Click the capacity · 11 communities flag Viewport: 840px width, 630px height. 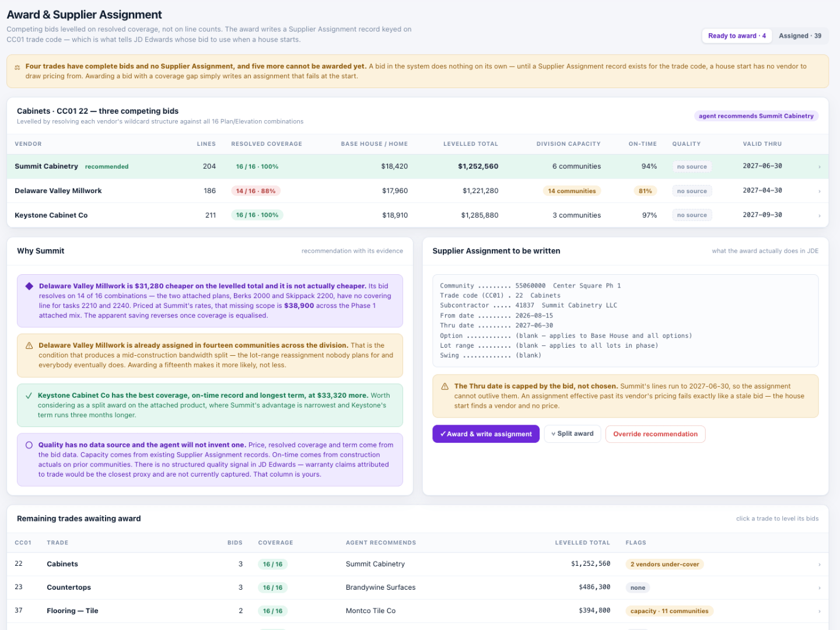670,611
